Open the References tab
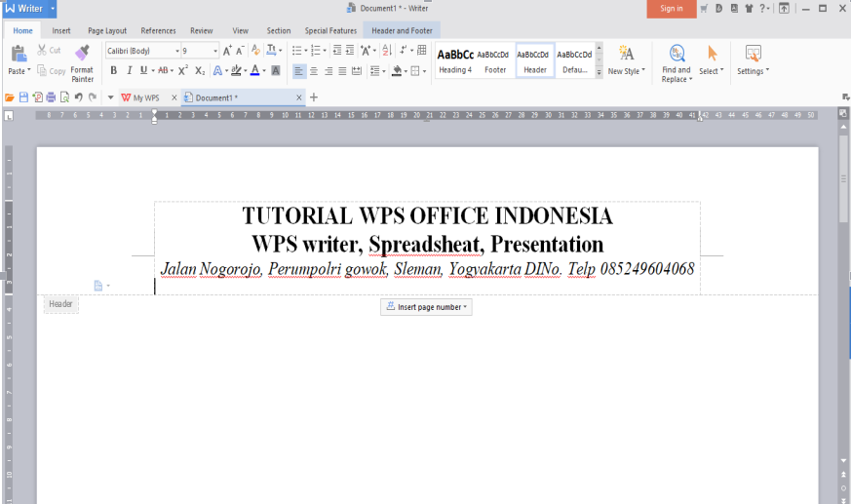 158,31
